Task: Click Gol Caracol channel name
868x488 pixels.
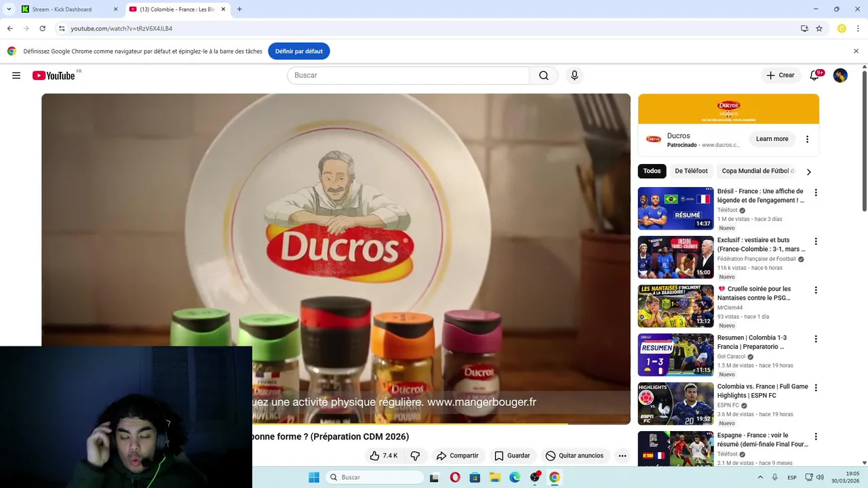Action: tap(731, 357)
